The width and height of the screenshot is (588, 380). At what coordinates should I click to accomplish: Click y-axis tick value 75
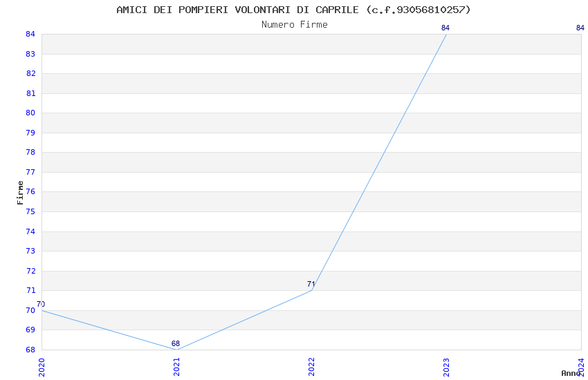[30, 211]
